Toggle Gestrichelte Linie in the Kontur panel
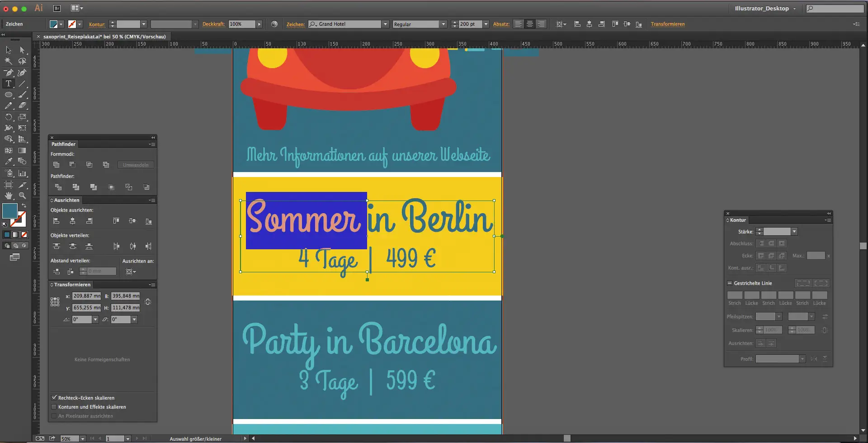 click(730, 283)
